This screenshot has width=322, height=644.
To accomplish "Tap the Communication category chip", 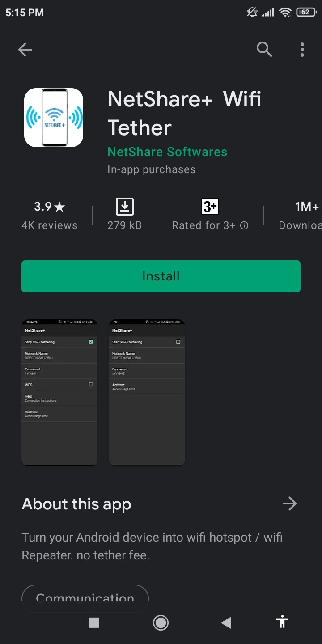I will tap(85, 598).
